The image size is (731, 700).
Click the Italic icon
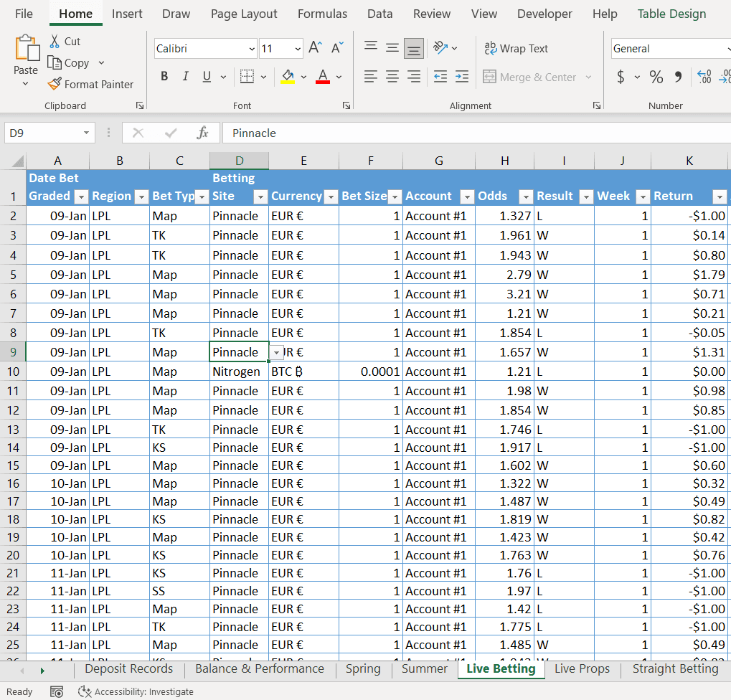click(185, 76)
